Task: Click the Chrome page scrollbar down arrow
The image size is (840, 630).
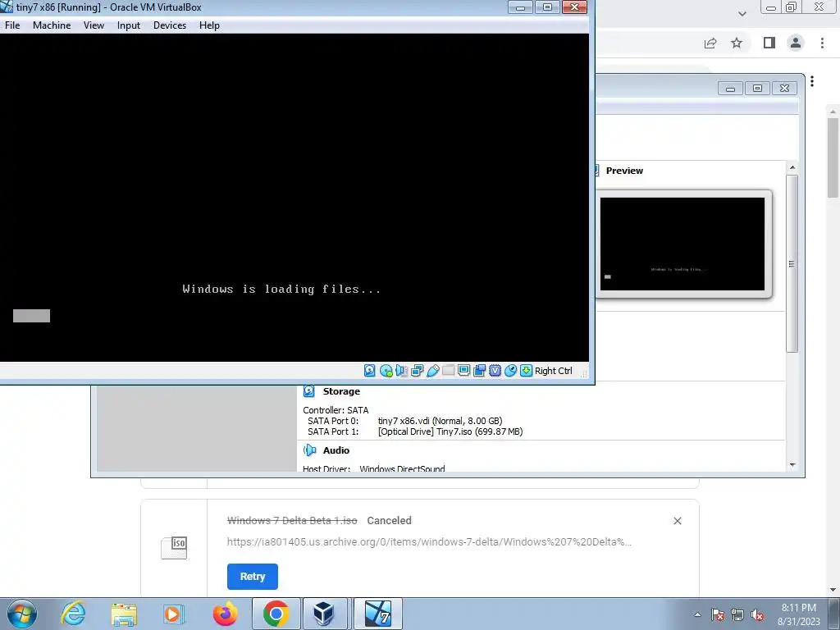Action: pyautogui.click(x=833, y=590)
